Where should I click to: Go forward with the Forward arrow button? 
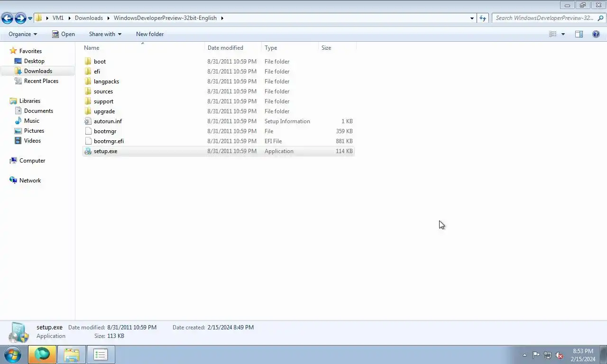tap(20, 18)
